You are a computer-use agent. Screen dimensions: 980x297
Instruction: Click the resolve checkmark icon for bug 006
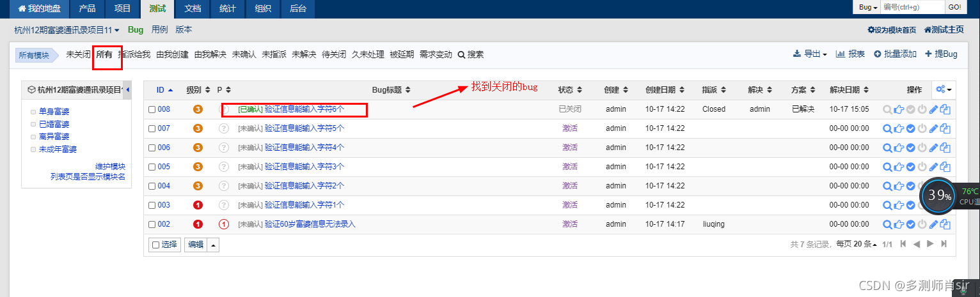pos(910,148)
